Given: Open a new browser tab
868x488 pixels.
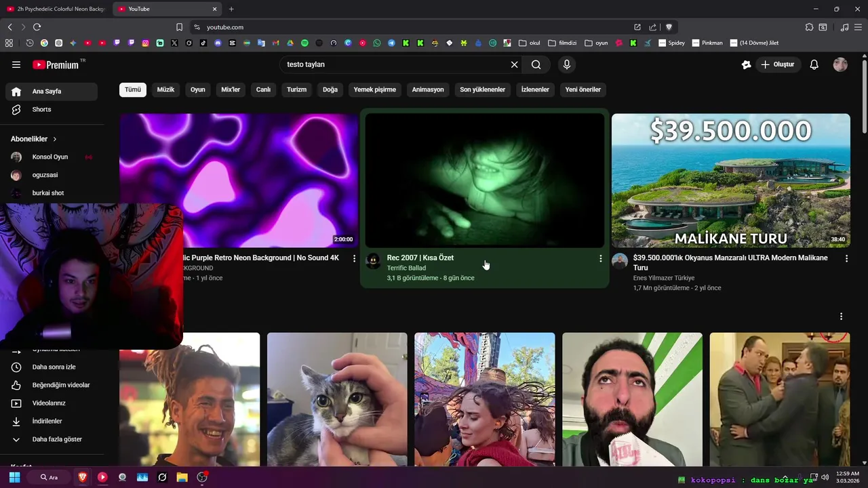Looking at the screenshot, I should [231, 9].
